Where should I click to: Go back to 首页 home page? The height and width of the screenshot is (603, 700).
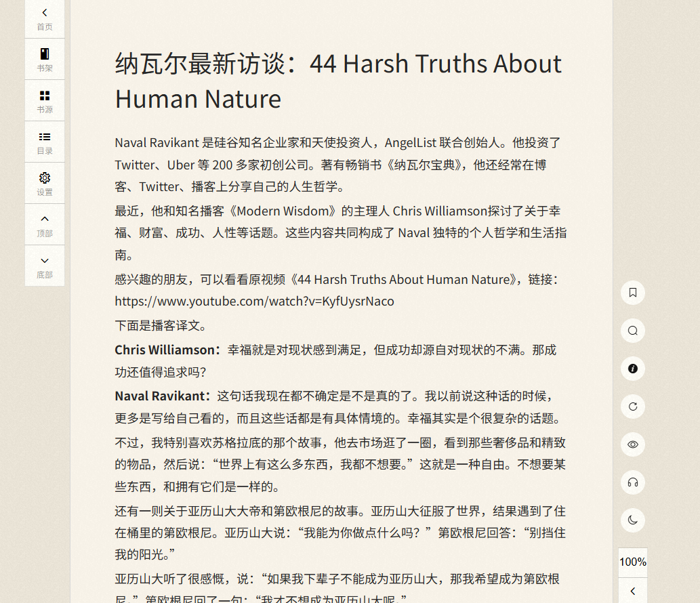point(45,19)
